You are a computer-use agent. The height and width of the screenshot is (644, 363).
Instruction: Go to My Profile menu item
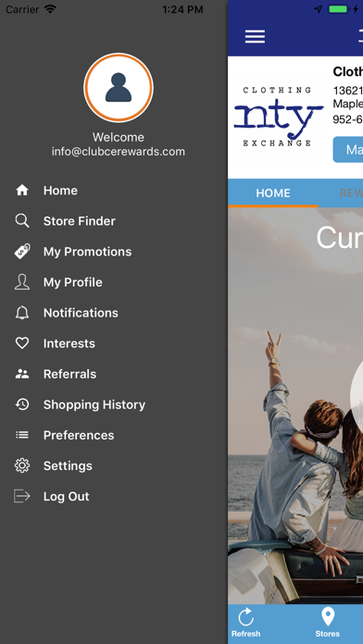[x=73, y=282]
